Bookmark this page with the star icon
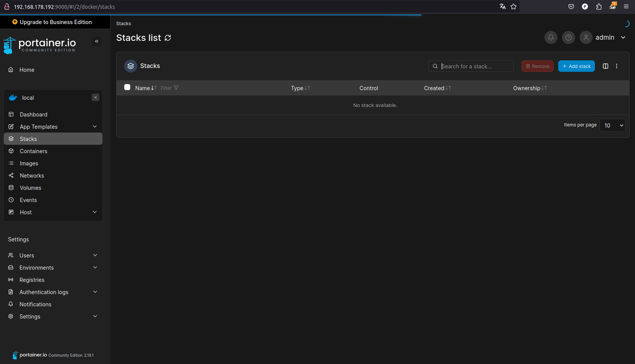Screen dimensions: 635x364 pos(513,6)
